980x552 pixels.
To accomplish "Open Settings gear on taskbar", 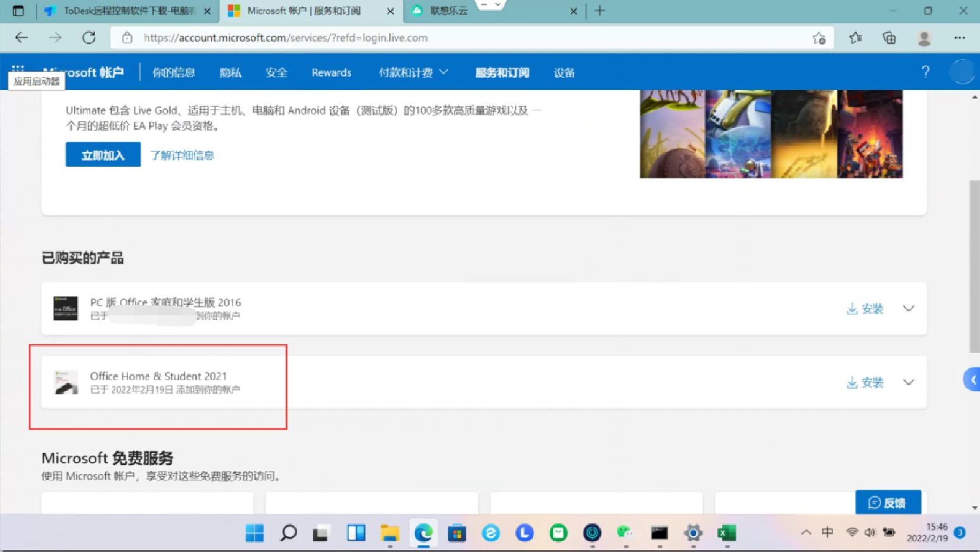I will 693,534.
